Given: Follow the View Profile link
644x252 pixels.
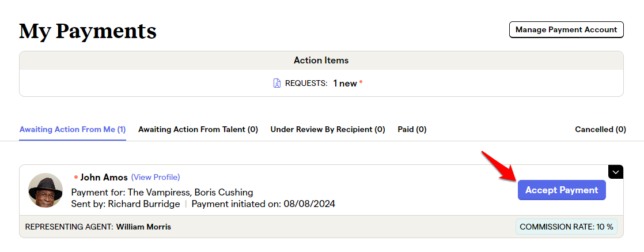Looking at the screenshot, I should [156, 177].
